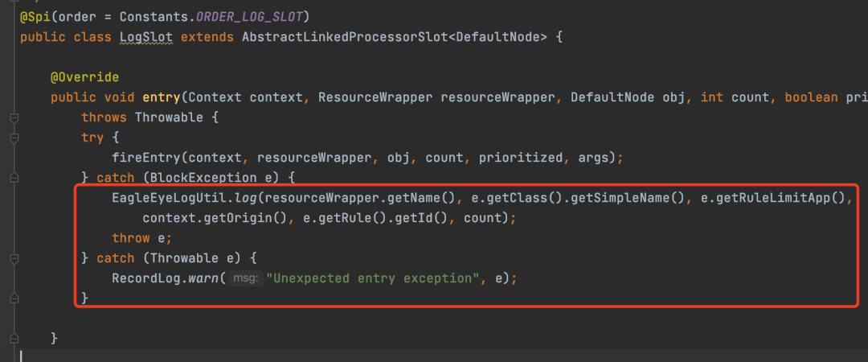Image resolution: width=868 pixels, height=362 pixels.
Task: Click the entry method name
Action: [162, 97]
